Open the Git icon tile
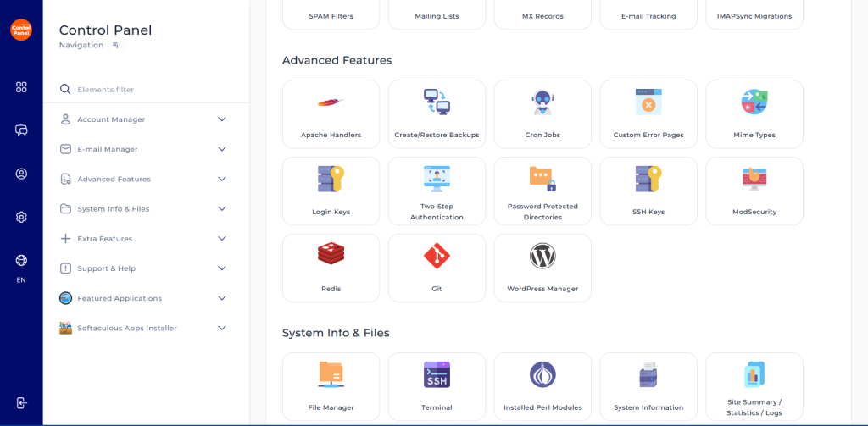 pyautogui.click(x=437, y=256)
